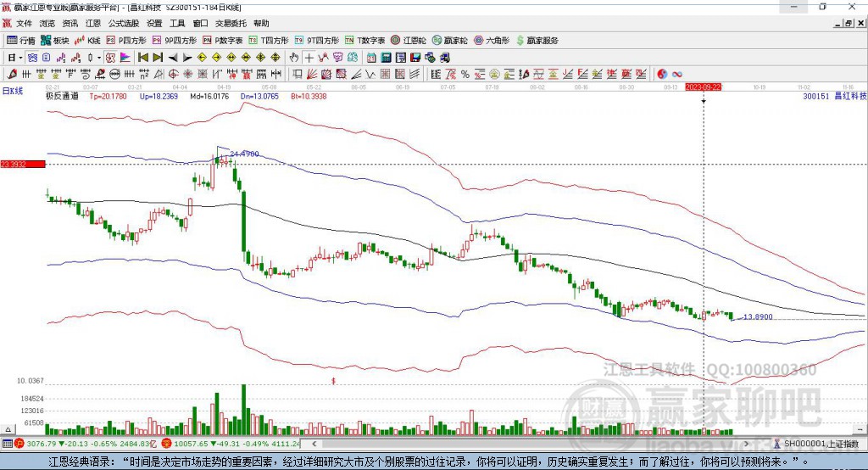The width and height of the screenshot is (868, 470).
Task: Select the hand pan tool icon
Action: pyautogui.click(x=294, y=58)
